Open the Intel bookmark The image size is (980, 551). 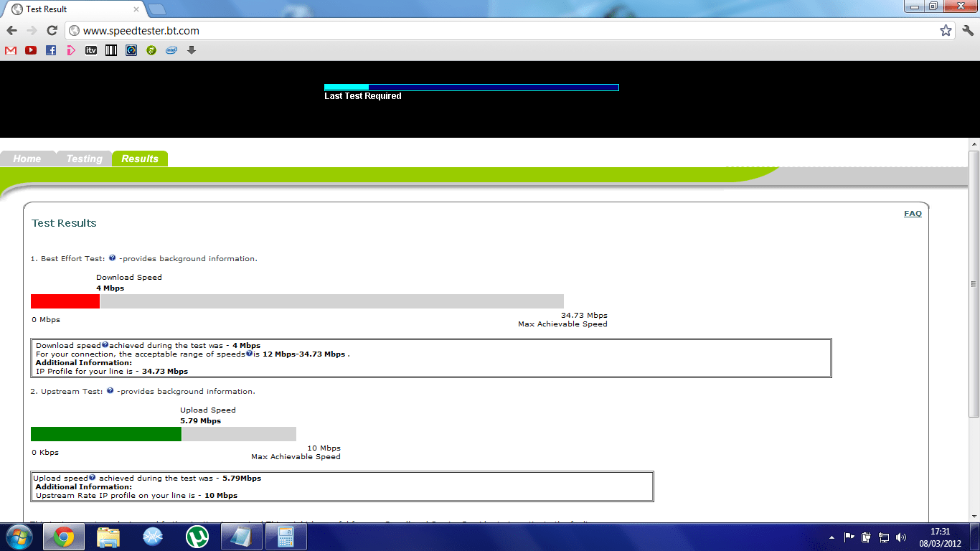pos(171,50)
